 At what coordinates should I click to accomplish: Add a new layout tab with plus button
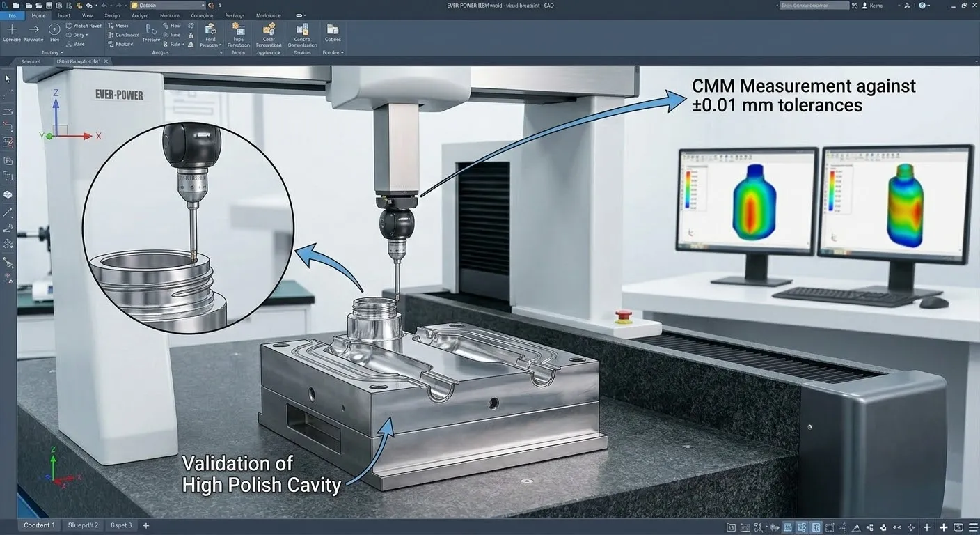[146, 525]
